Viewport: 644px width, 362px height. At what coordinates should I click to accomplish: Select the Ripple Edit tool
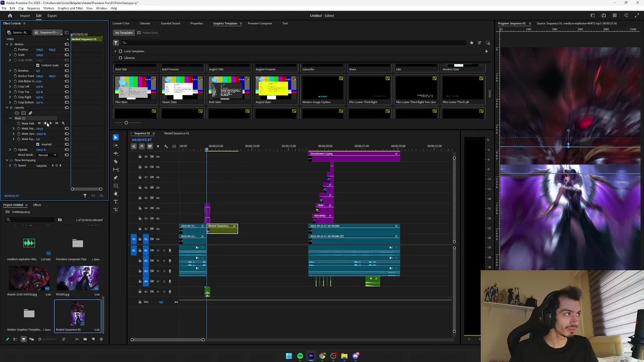[116, 153]
